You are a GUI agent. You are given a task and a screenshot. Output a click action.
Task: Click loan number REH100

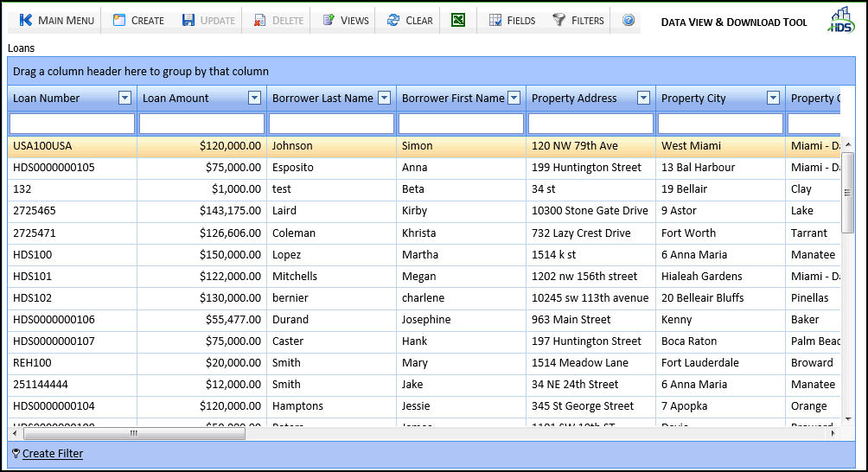(x=72, y=362)
